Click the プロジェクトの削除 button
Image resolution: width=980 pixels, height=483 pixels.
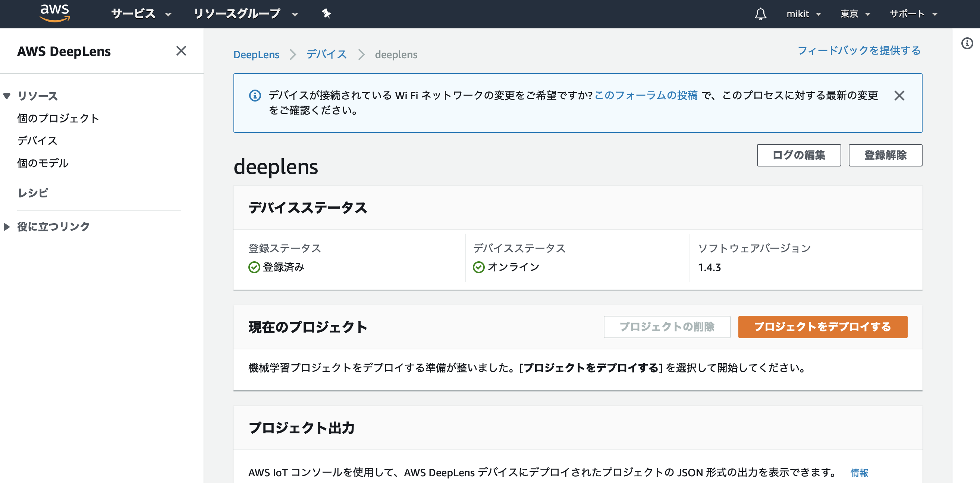[x=666, y=327]
